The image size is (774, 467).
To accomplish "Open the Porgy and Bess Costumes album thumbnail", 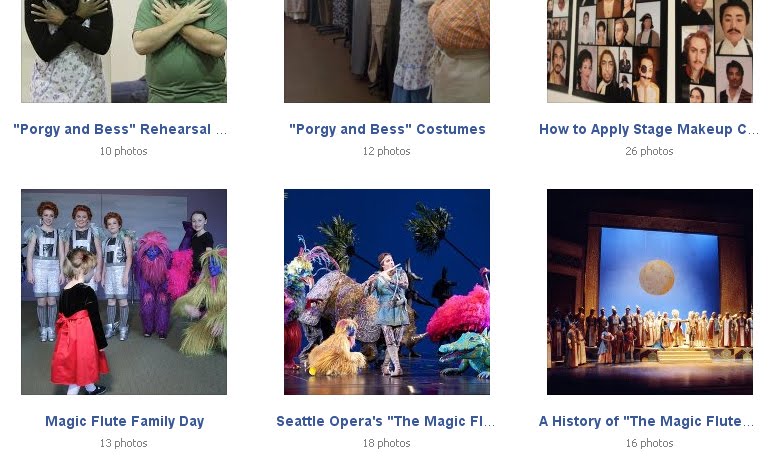I will [x=387, y=51].
